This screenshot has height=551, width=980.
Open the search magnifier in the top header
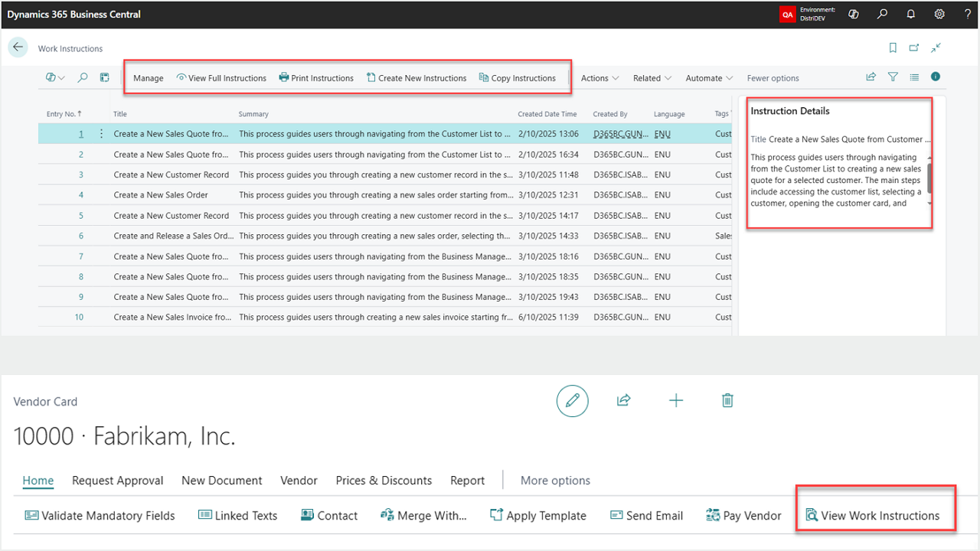coord(883,14)
